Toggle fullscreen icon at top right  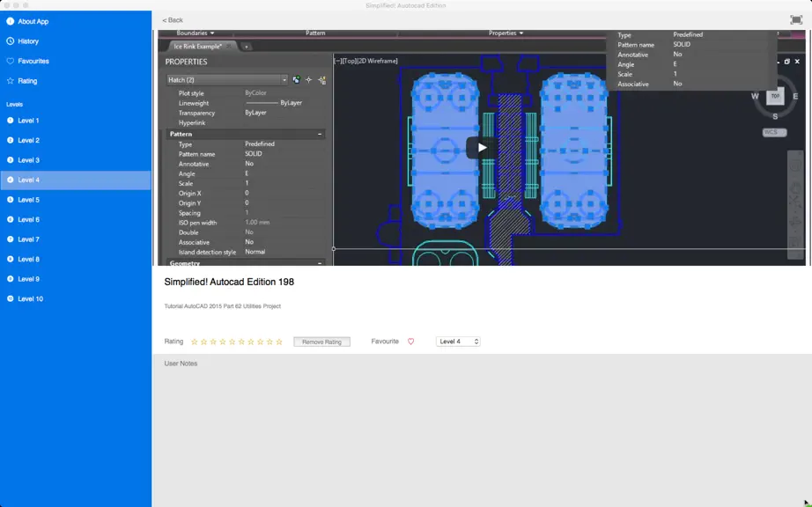pyautogui.click(x=796, y=19)
